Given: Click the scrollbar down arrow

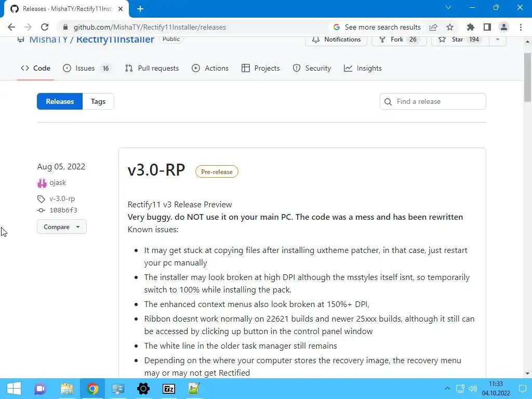Looking at the screenshot, I should [527, 374].
